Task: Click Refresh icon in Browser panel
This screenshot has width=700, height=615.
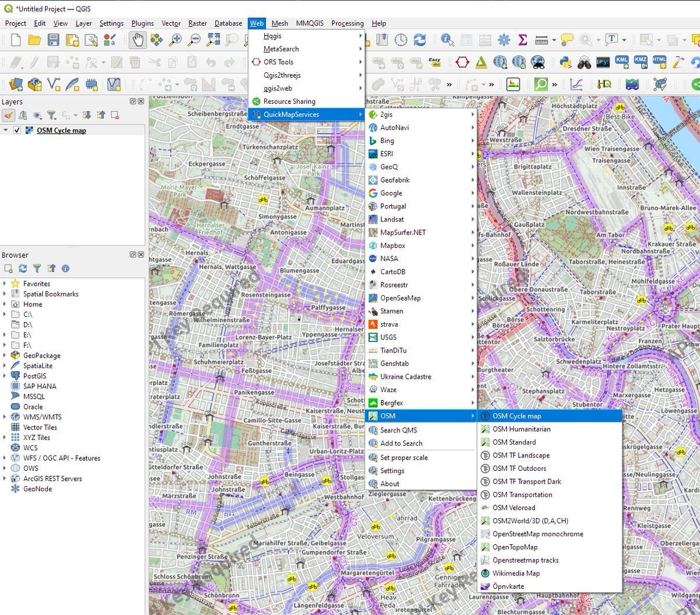Action: 23,268
